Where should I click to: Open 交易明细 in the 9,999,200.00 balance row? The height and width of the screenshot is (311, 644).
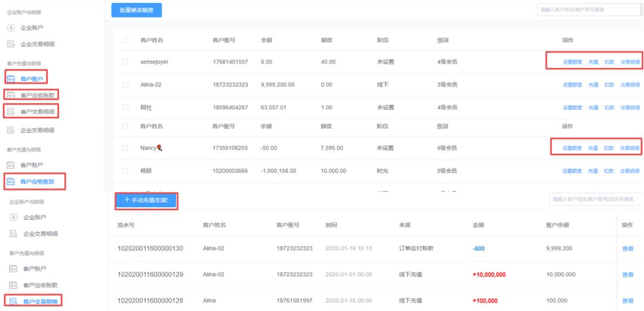click(x=630, y=85)
